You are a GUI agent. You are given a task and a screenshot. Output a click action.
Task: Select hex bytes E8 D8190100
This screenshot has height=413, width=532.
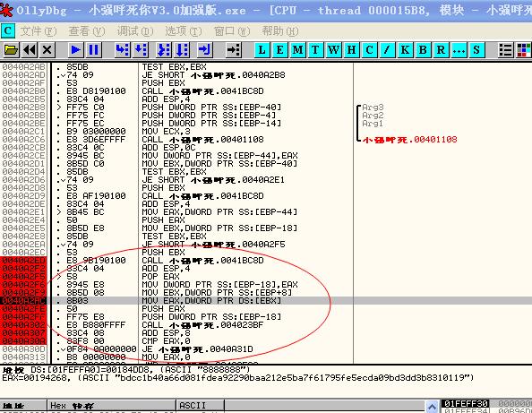(96, 91)
